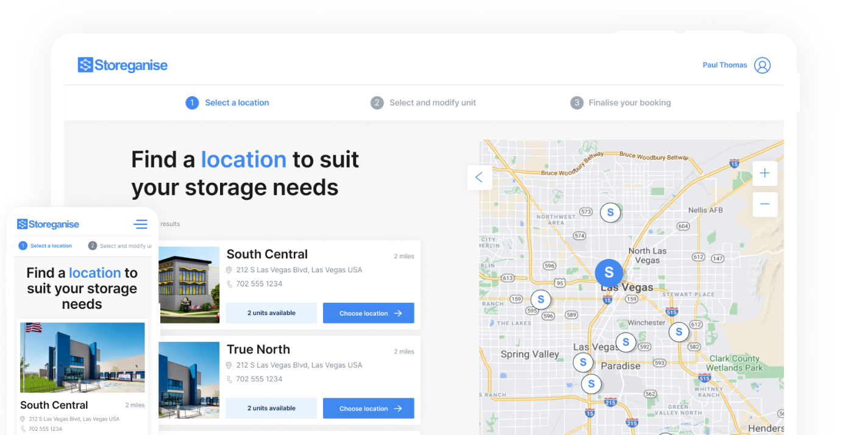This screenshot has width=868, height=435.
Task: Open South Central desktop card thumbnail image
Action: 189,285
